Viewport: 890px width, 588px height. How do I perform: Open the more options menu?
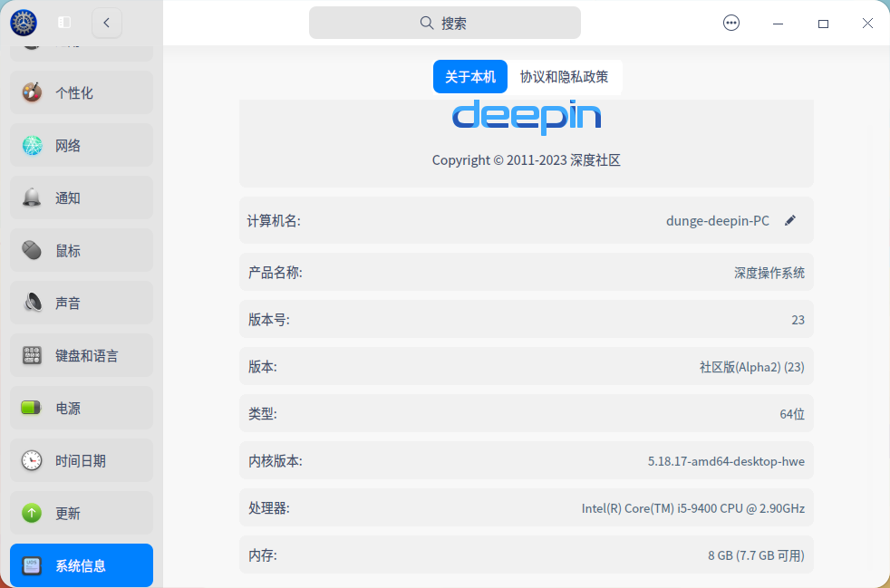coord(731,23)
